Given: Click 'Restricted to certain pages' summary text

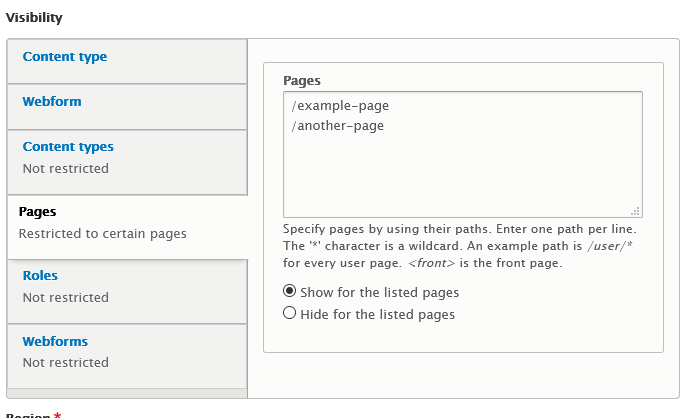Looking at the screenshot, I should 103,234.
